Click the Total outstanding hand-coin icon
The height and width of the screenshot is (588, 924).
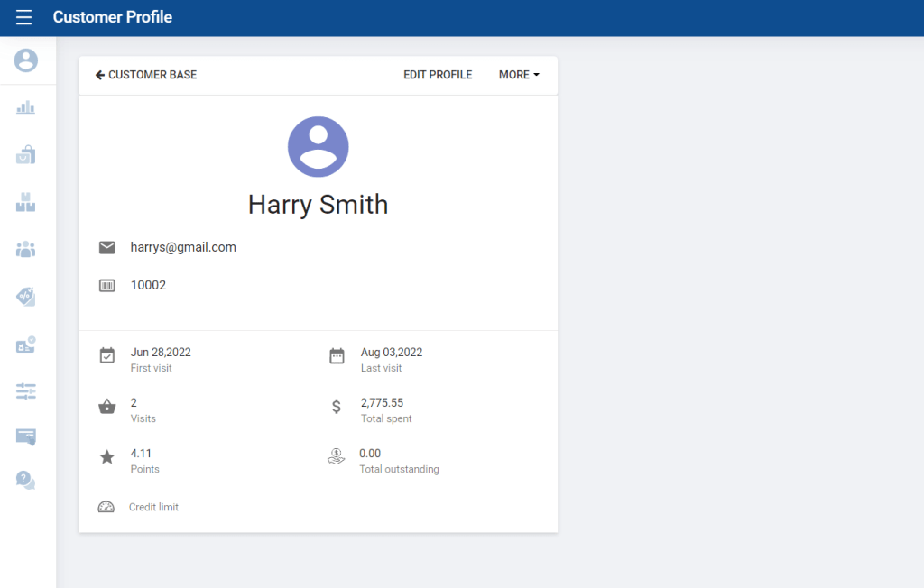(x=337, y=456)
